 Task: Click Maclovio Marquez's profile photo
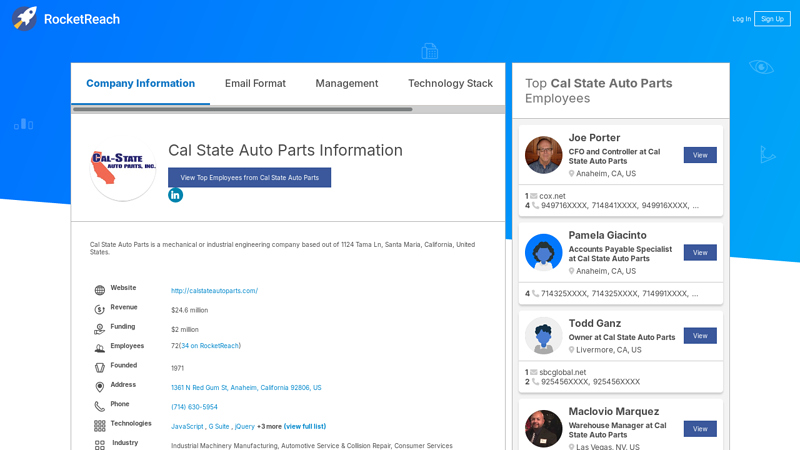(543, 429)
